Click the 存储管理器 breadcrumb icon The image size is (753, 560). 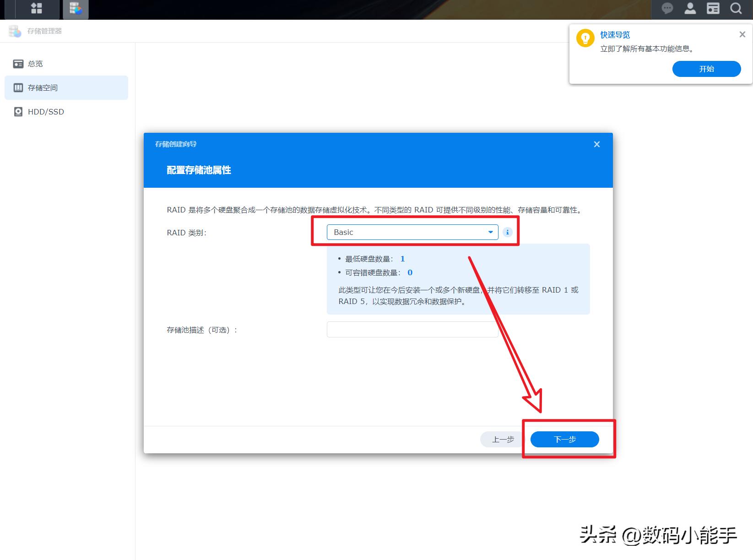tap(15, 31)
